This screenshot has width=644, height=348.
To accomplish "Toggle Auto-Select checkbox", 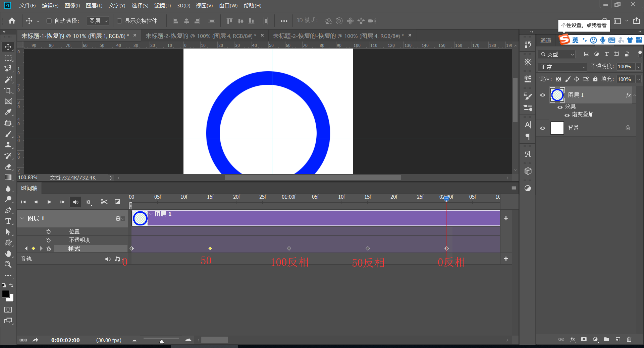I will click(x=49, y=21).
